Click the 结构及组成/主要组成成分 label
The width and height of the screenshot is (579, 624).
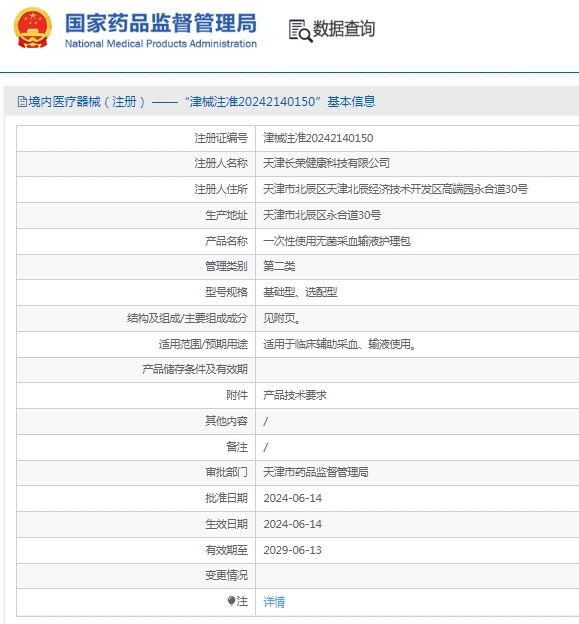pos(187,318)
